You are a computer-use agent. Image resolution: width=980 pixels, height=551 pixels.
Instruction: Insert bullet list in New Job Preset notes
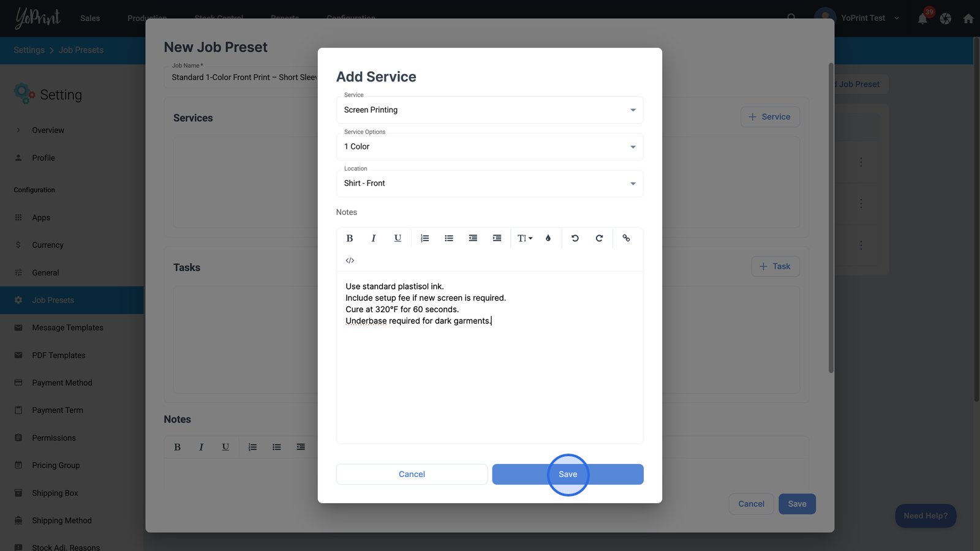pyautogui.click(x=277, y=447)
